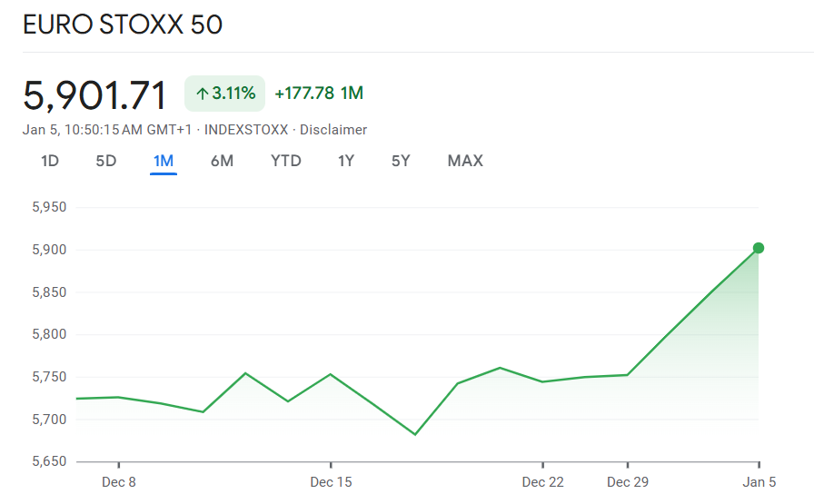Image resolution: width=814 pixels, height=504 pixels.
Task: Click the +177.78 1M change text
Action: 319,94
